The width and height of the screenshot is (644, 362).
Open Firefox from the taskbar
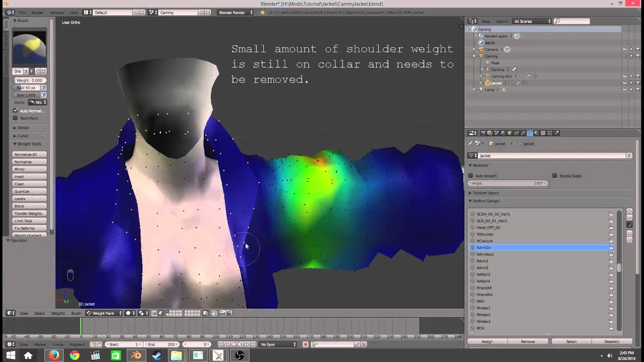pos(54,355)
